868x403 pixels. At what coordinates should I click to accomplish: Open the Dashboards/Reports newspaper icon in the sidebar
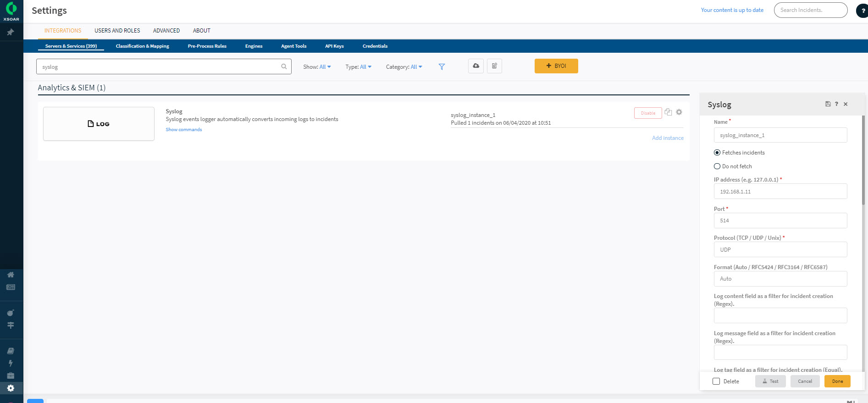click(11, 287)
